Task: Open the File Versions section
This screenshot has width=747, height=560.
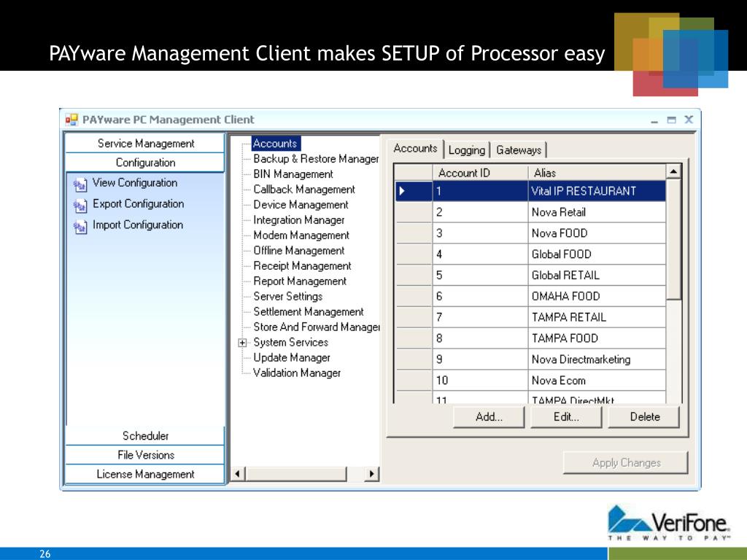Action: coord(145,455)
